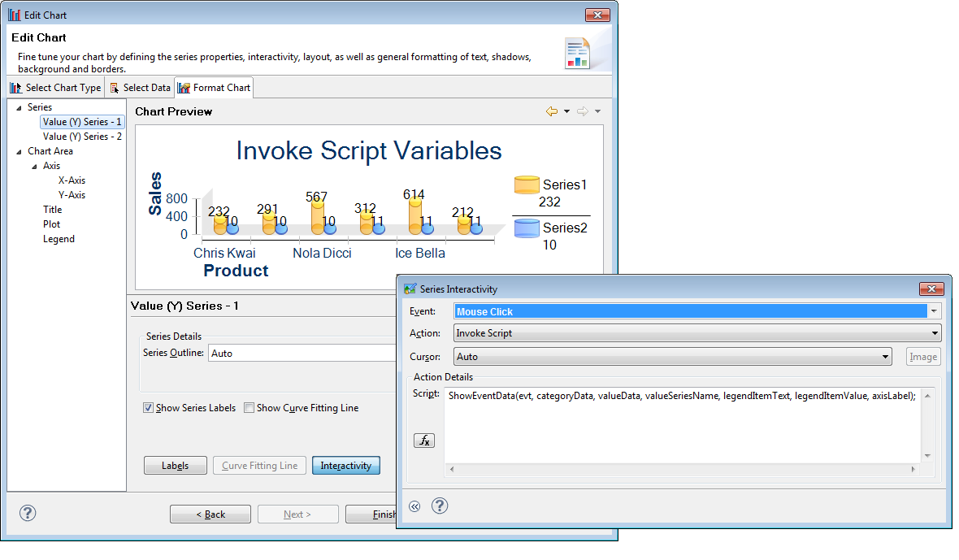Viewport: 959px width, 560px height.
Task: Click the Curve Fitting Line button
Action: tap(259, 465)
